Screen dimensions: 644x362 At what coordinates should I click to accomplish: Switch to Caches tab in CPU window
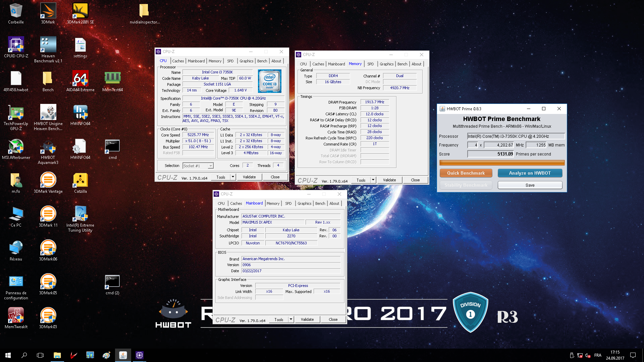[178, 61]
